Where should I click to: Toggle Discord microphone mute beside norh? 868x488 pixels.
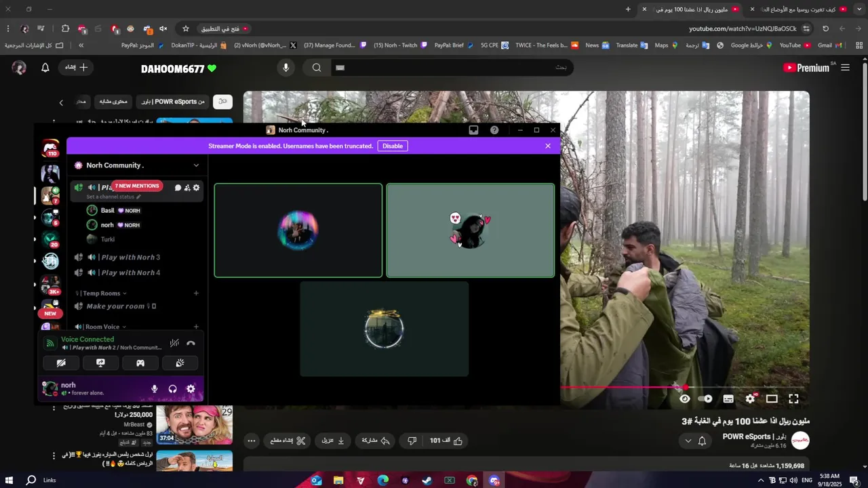point(155,389)
